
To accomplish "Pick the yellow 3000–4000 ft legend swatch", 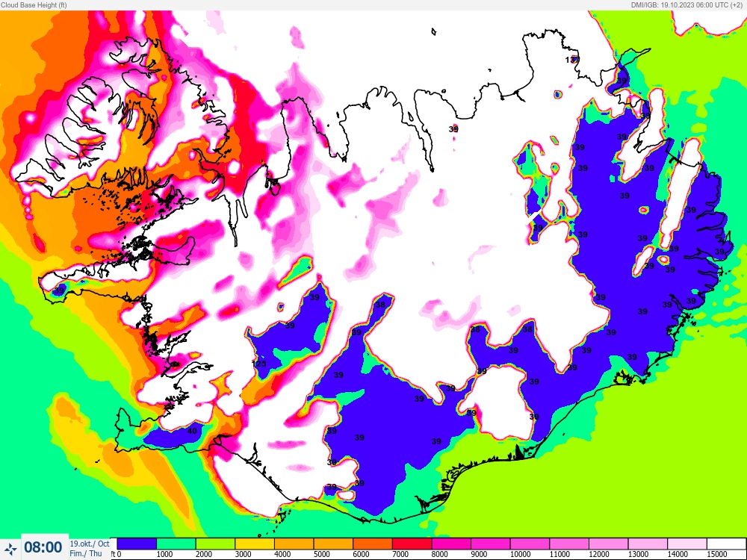I will click(x=255, y=544).
